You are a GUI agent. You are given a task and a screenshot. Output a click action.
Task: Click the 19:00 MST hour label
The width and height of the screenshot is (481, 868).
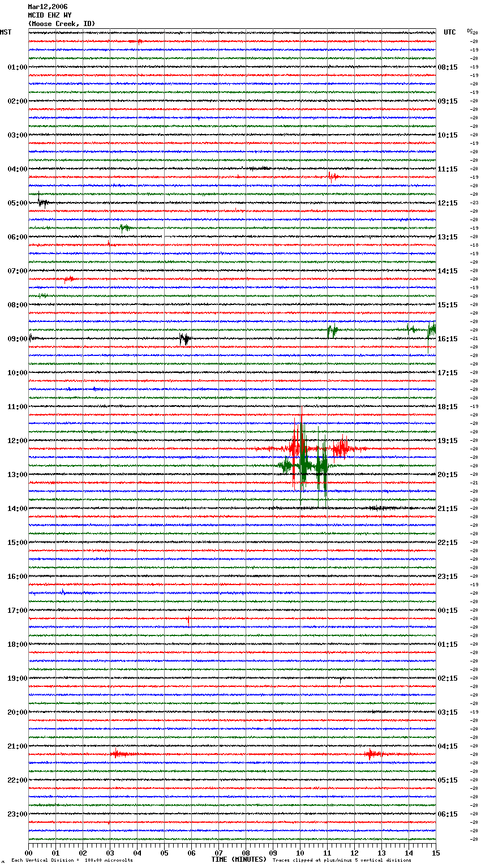point(18,678)
